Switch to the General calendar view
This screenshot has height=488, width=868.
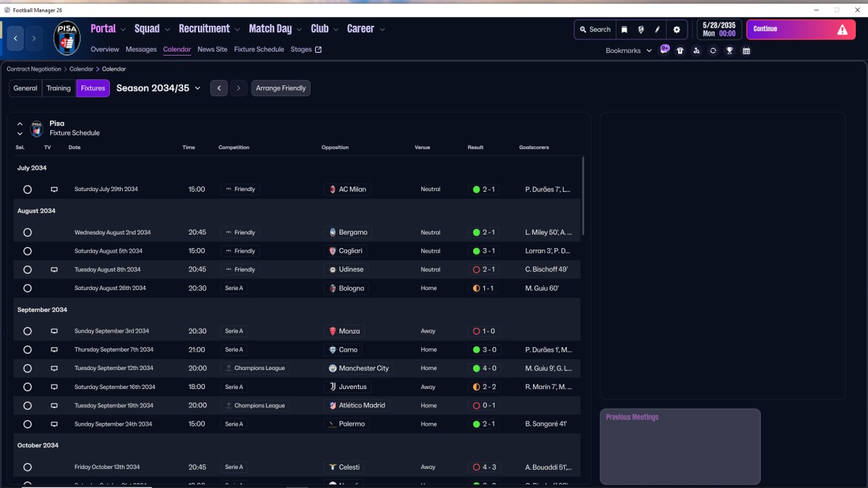26,88
